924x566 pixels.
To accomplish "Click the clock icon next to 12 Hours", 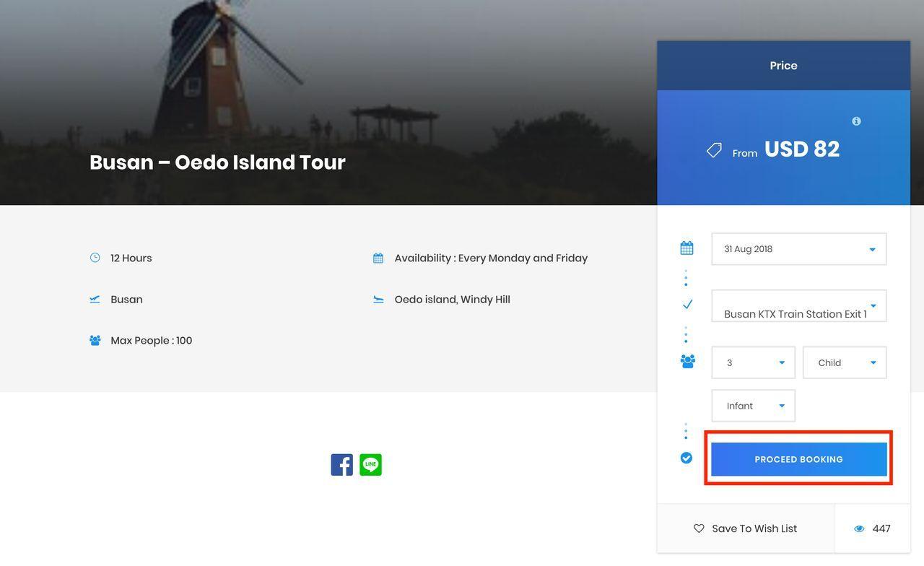I will (x=95, y=258).
